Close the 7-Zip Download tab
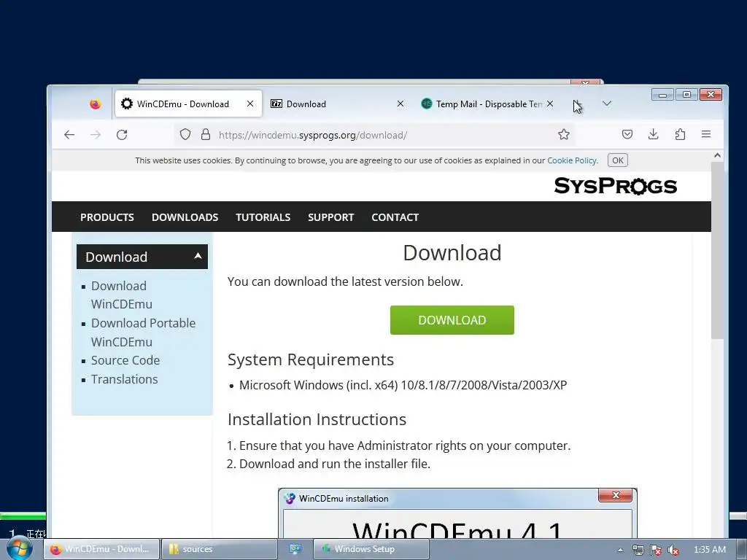Viewport: 747px width, 560px height. click(x=400, y=104)
